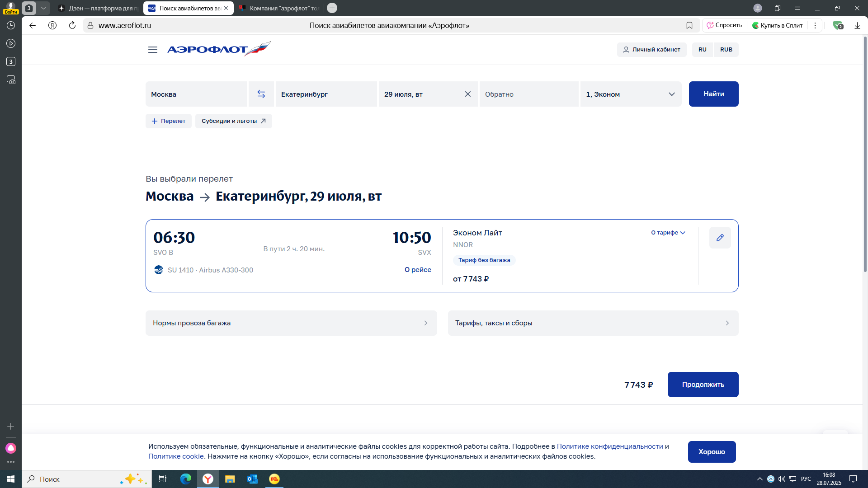Viewport: 868px width, 488px height.
Task: Click the Москва departure city field
Action: pyautogui.click(x=196, y=94)
